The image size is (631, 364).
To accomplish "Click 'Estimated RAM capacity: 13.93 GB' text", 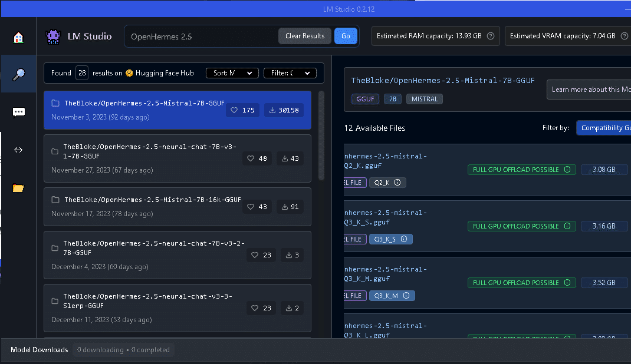I will tap(429, 36).
